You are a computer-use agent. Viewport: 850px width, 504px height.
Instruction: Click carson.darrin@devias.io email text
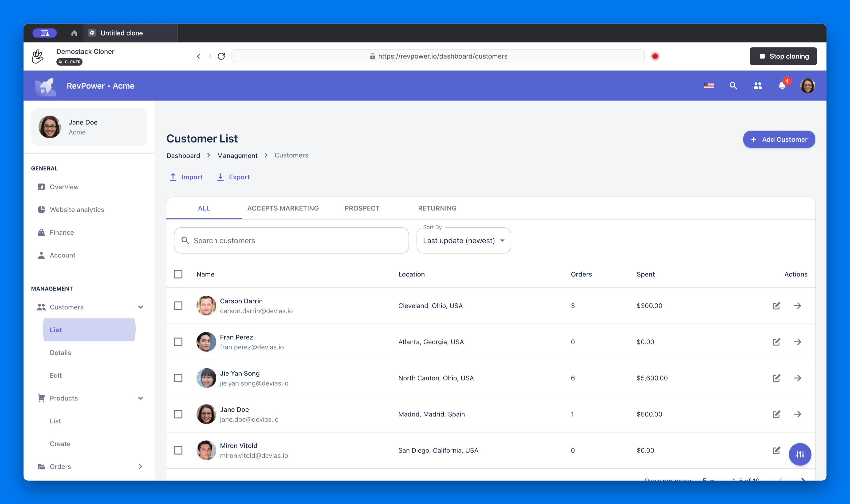[x=256, y=311]
